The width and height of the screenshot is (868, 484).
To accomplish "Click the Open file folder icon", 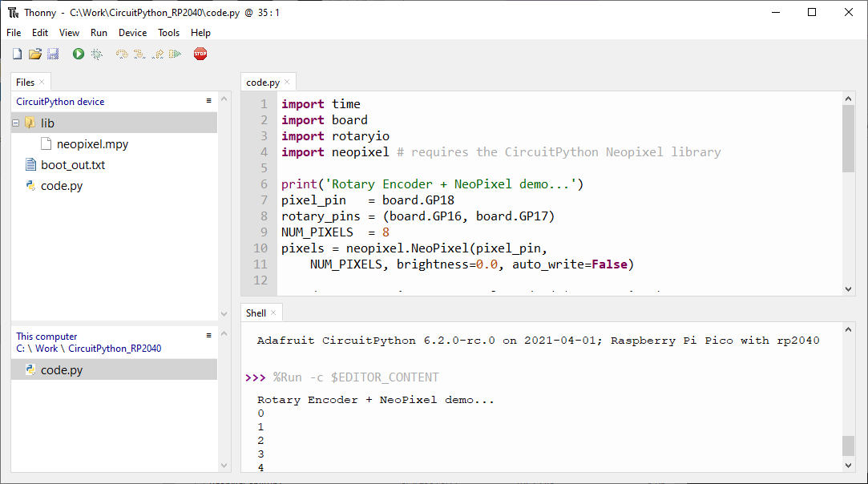I will pyautogui.click(x=34, y=54).
